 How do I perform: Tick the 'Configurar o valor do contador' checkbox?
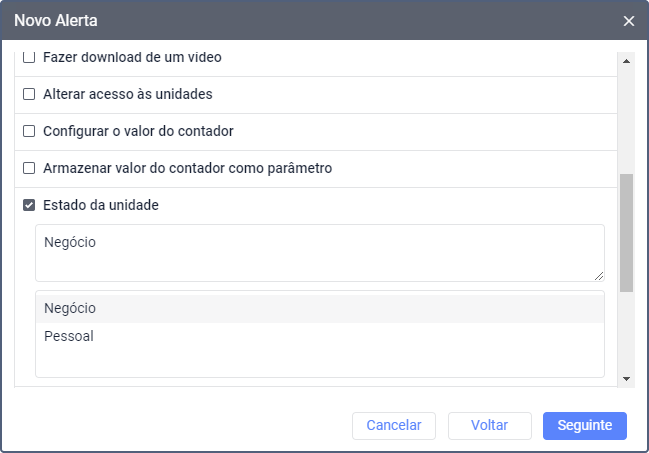pos(29,131)
